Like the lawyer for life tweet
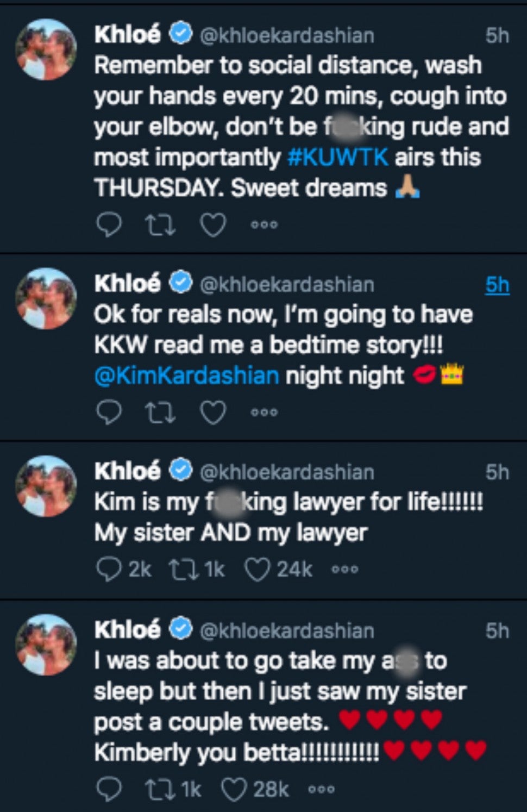The width and height of the screenshot is (527, 812). tap(256, 569)
